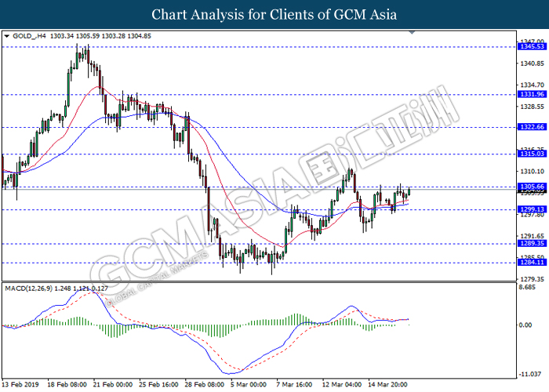Click the 12 Mar 04:00 time label

click(x=342, y=385)
